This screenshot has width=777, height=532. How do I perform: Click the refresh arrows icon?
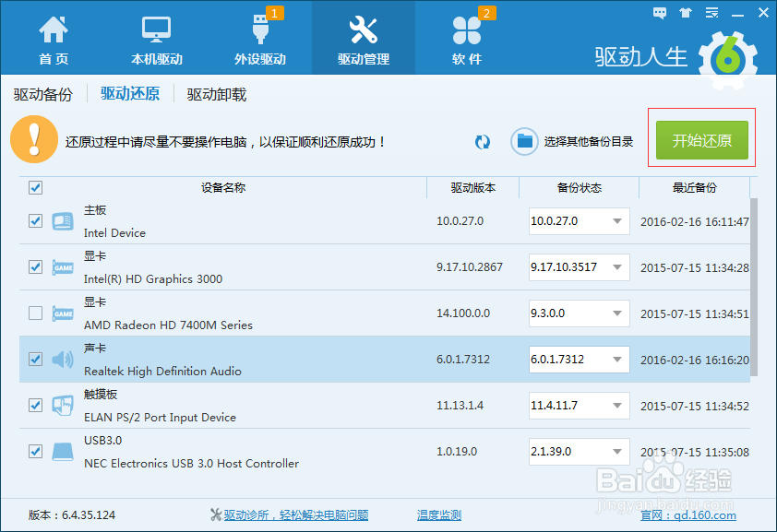(x=482, y=142)
